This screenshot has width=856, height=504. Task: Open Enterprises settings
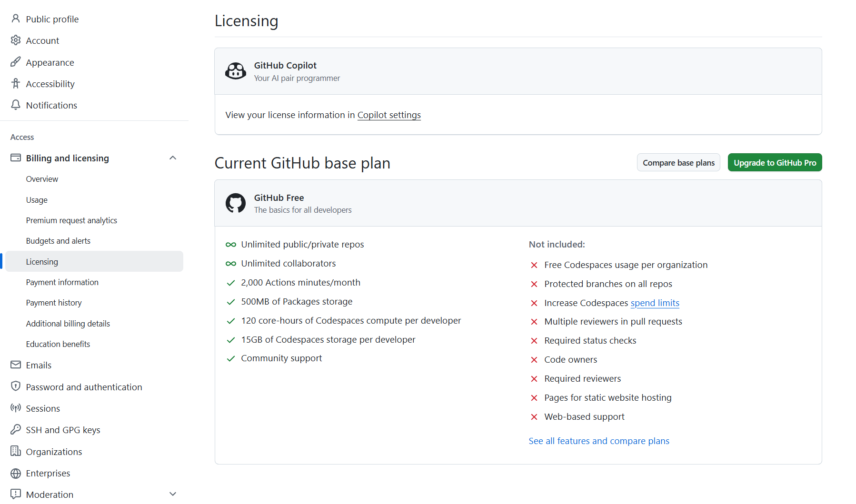[48, 473]
